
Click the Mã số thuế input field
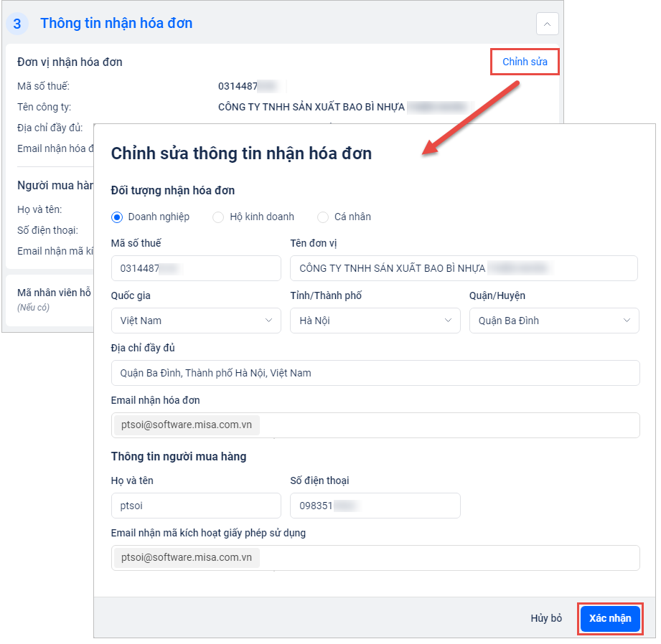[196, 268]
